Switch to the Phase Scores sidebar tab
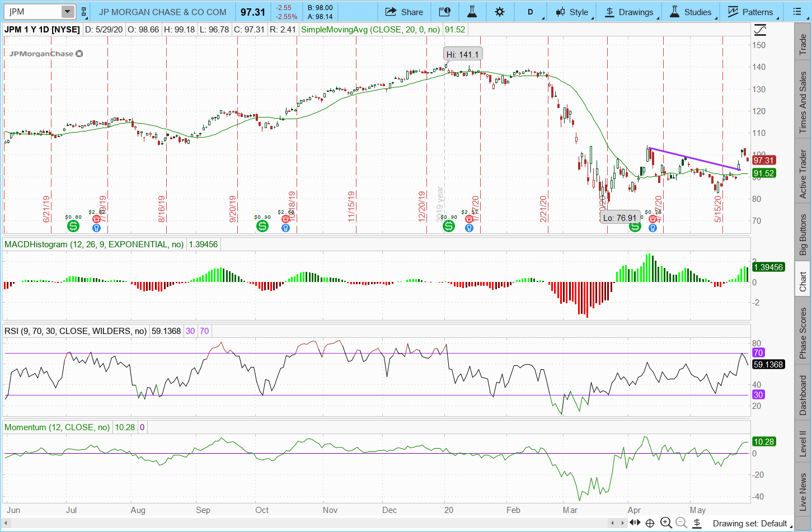Screen dimensions: 812x532 (x=802, y=333)
